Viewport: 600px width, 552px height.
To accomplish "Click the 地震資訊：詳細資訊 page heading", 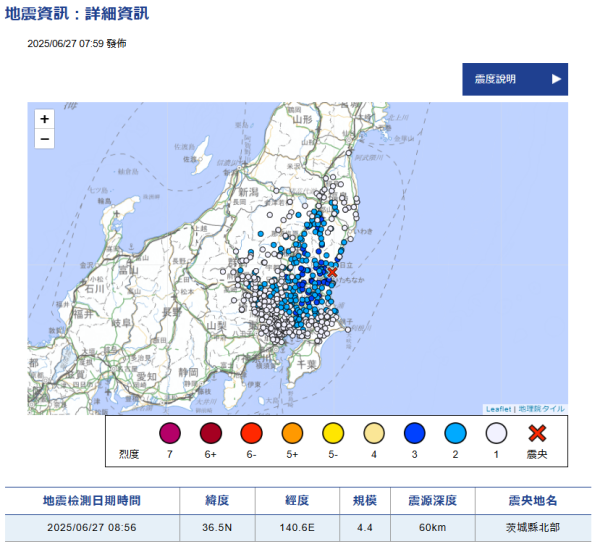I will pos(77,14).
